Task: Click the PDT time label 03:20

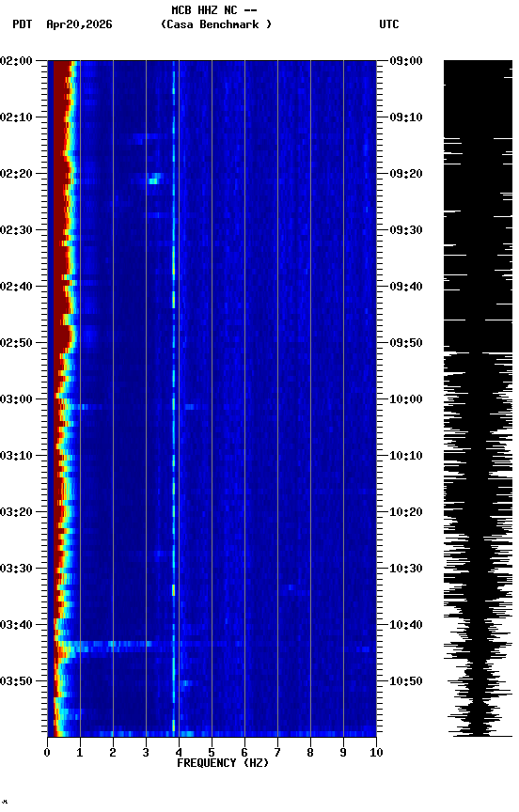Action: click(16, 513)
